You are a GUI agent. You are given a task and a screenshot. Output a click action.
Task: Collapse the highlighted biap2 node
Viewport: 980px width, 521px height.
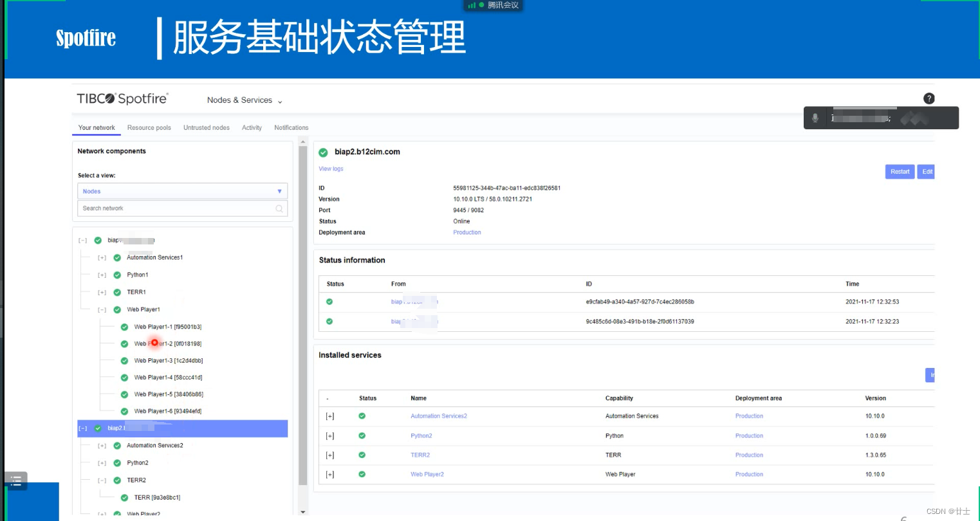[82, 428]
